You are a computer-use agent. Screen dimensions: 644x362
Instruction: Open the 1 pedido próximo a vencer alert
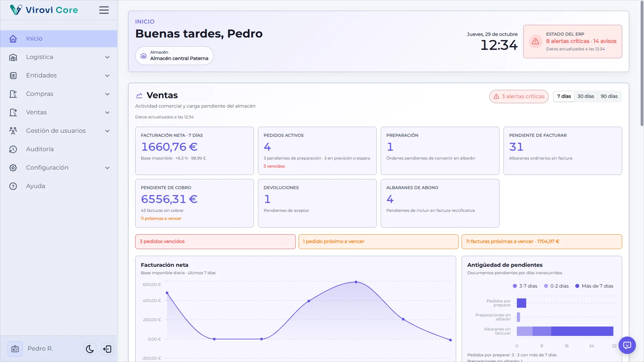(378, 242)
